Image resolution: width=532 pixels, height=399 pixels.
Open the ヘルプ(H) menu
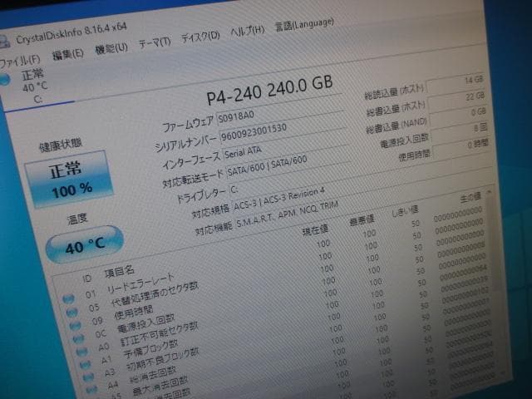click(247, 30)
